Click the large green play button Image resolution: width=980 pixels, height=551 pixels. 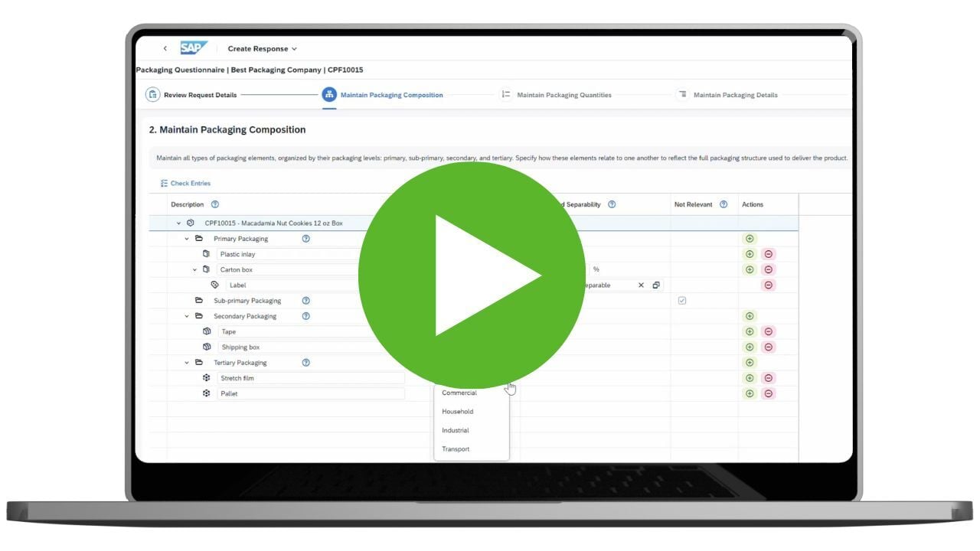[472, 275]
